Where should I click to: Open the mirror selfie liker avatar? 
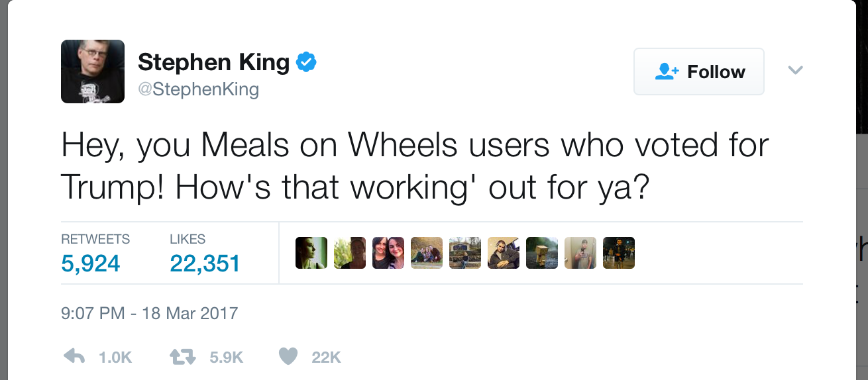(580, 253)
